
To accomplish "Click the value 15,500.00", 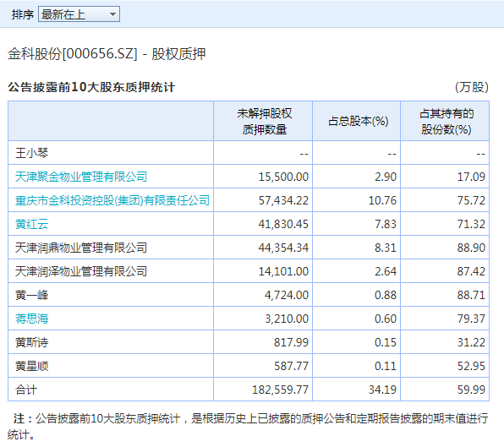I will [x=283, y=177].
